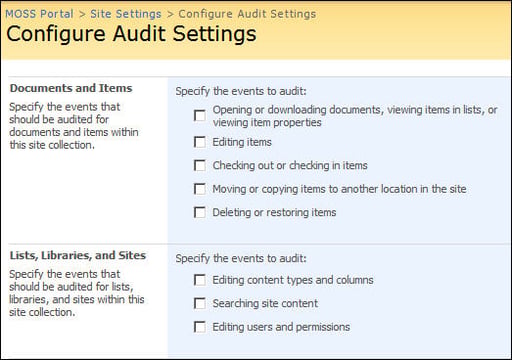Viewport: 512px width, 360px height.
Task: Check Editing users and permissions
Action: pos(200,327)
